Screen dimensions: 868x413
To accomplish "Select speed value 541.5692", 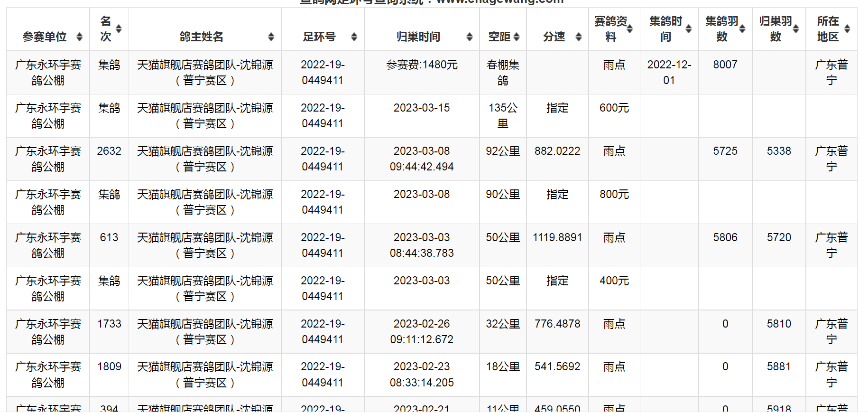I will 557,366.
